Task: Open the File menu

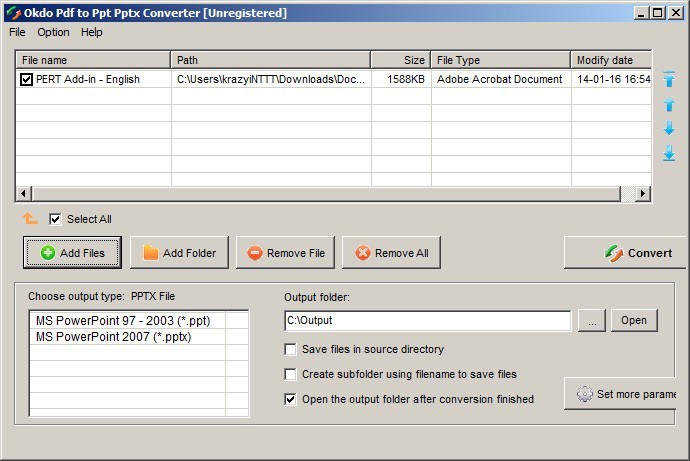Action: (x=17, y=32)
